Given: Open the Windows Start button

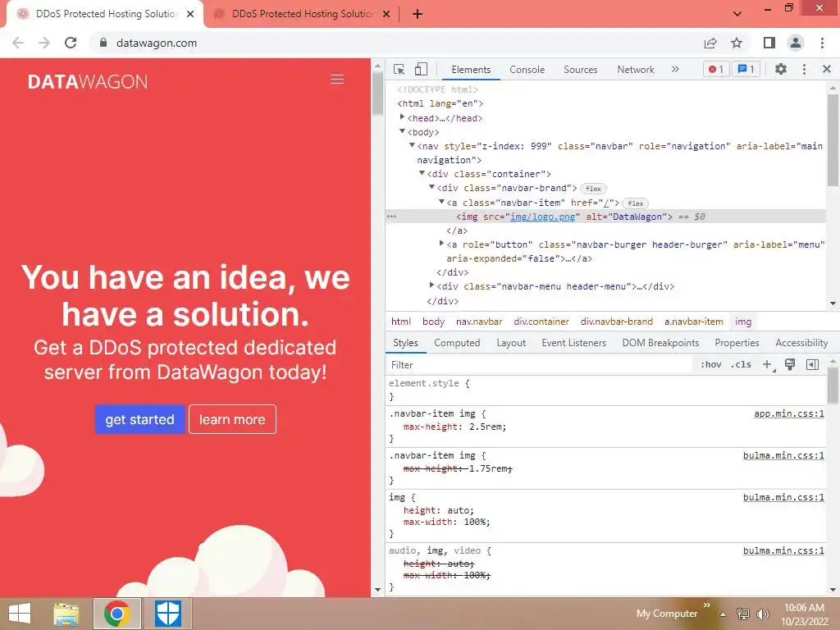Looking at the screenshot, I should click(20, 614).
